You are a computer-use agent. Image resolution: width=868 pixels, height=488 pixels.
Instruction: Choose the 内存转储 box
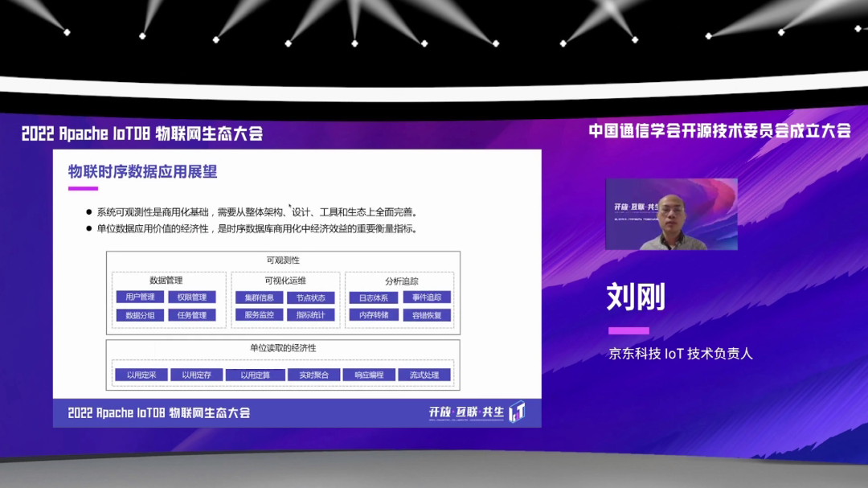374,314
